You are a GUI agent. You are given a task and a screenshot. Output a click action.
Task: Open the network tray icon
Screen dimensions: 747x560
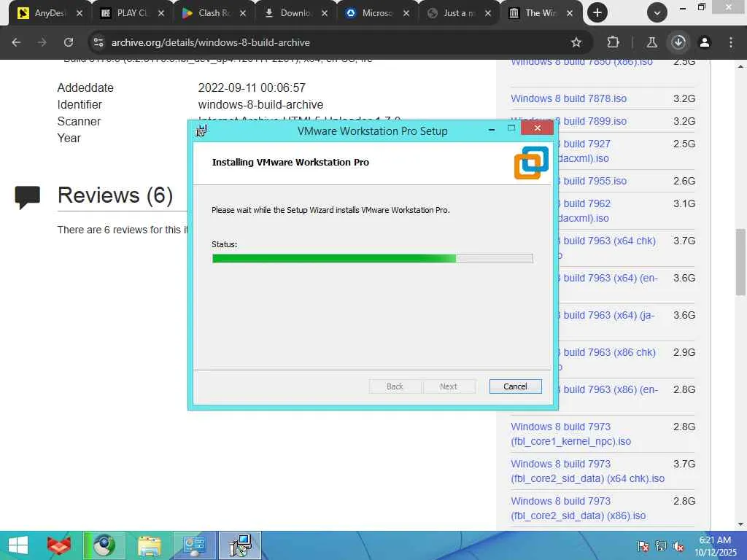pyautogui.click(x=661, y=546)
